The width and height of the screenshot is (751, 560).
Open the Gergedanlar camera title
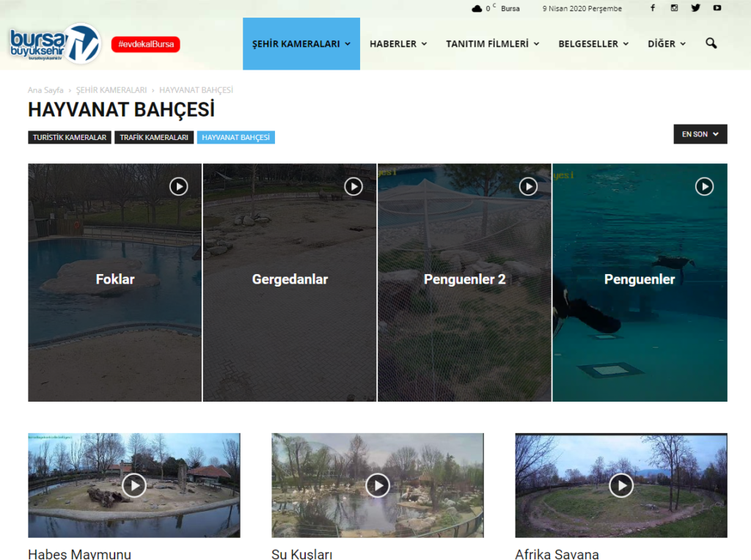(x=290, y=279)
